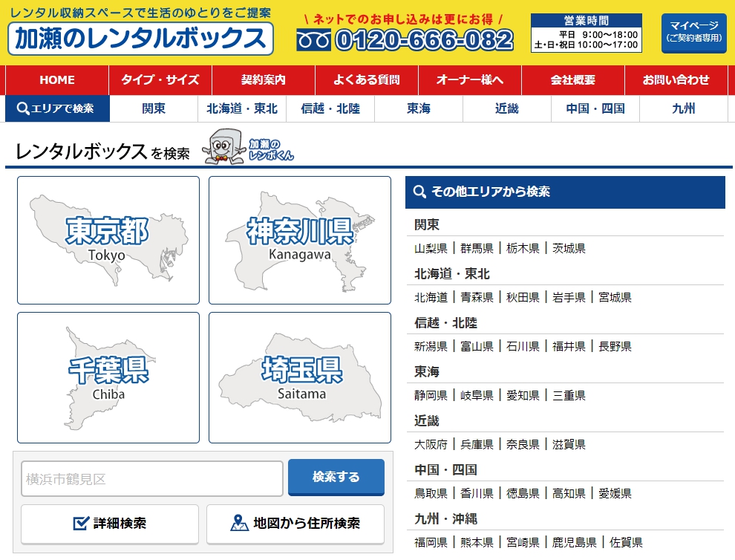Click the 検索する button

(336, 477)
